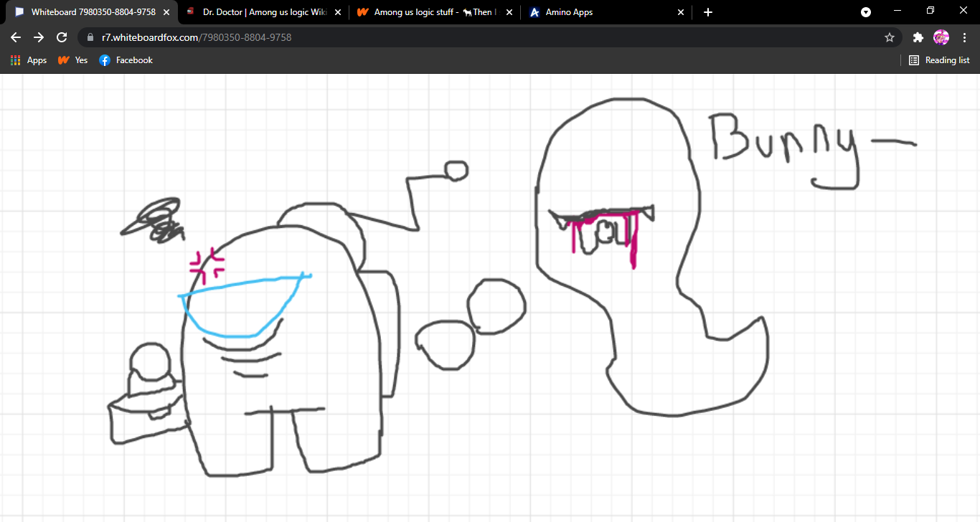This screenshot has width=980, height=522.
Task: Expand the tab search dropdown
Action: coord(866,12)
